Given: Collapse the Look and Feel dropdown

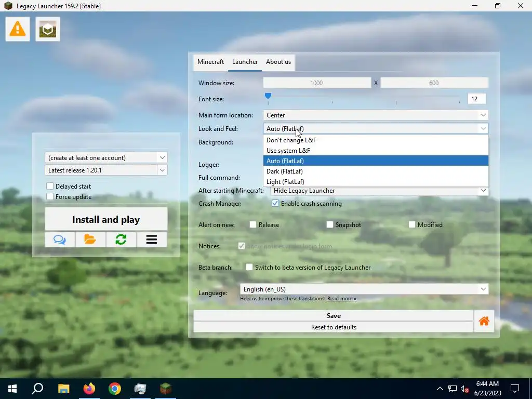Looking at the screenshot, I should coord(376,129).
